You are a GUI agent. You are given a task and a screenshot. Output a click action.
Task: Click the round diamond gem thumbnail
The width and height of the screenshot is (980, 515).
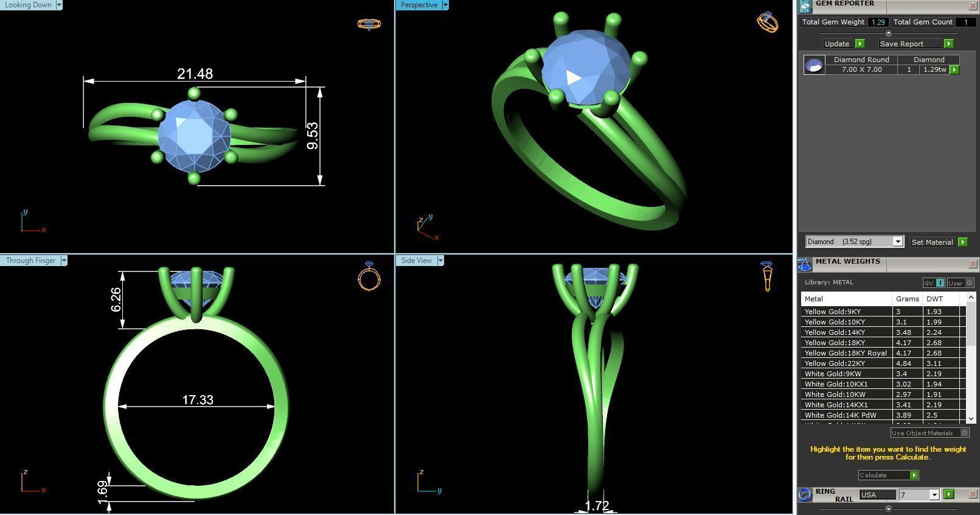click(814, 65)
